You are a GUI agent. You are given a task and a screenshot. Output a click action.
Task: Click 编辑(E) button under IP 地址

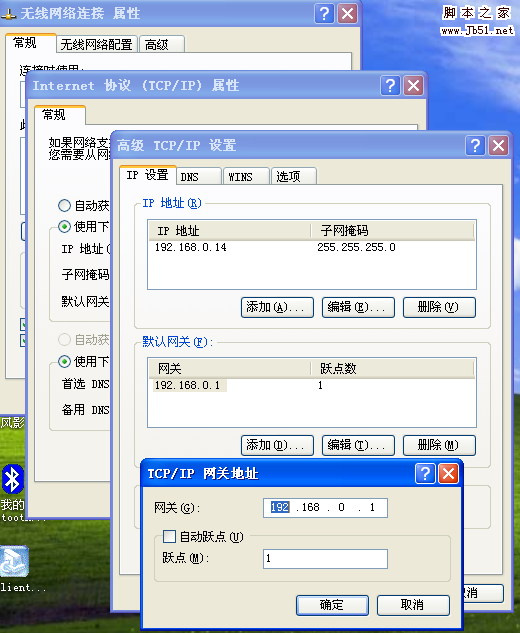358,307
